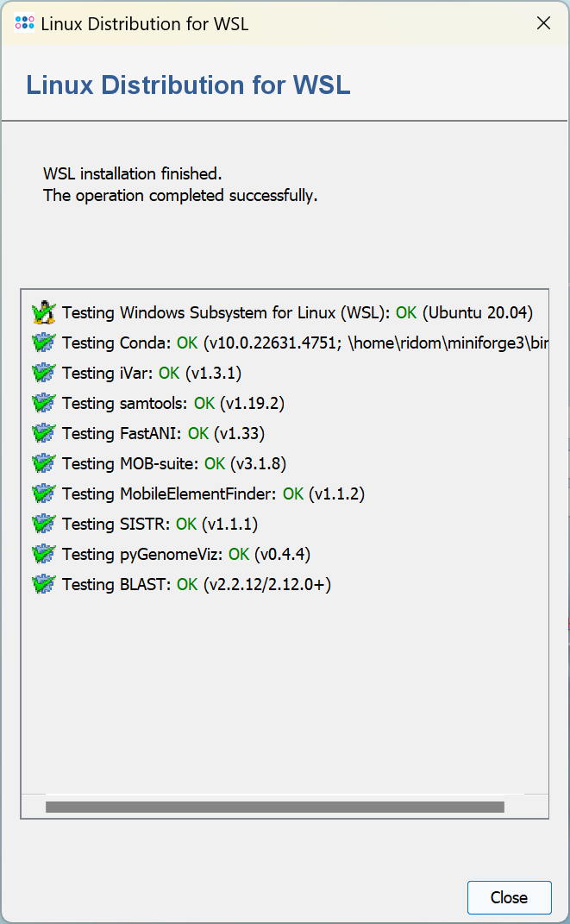Click the MOB-suite checkmark icon
Viewport: 570px width, 924px height.
pos(43,463)
